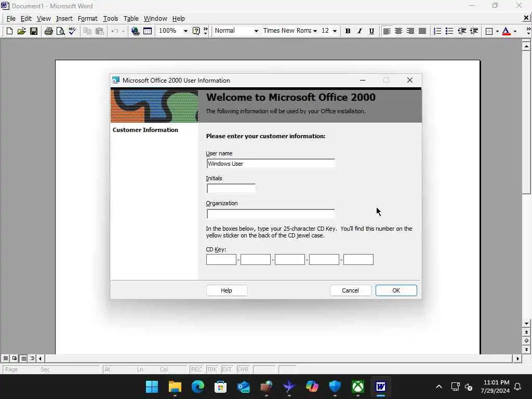Open the View menu
The image size is (532, 399).
point(44,18)
